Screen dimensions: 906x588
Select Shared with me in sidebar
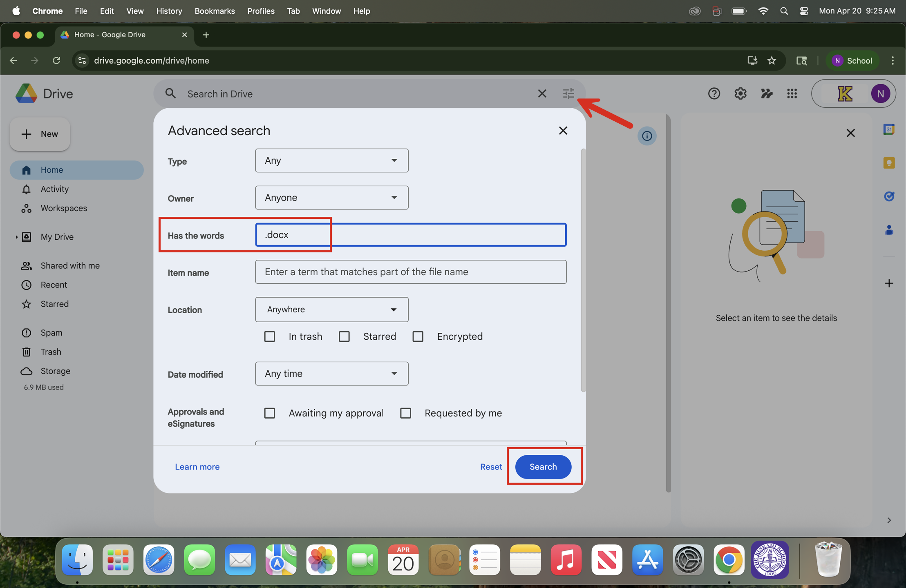[70, 266]
